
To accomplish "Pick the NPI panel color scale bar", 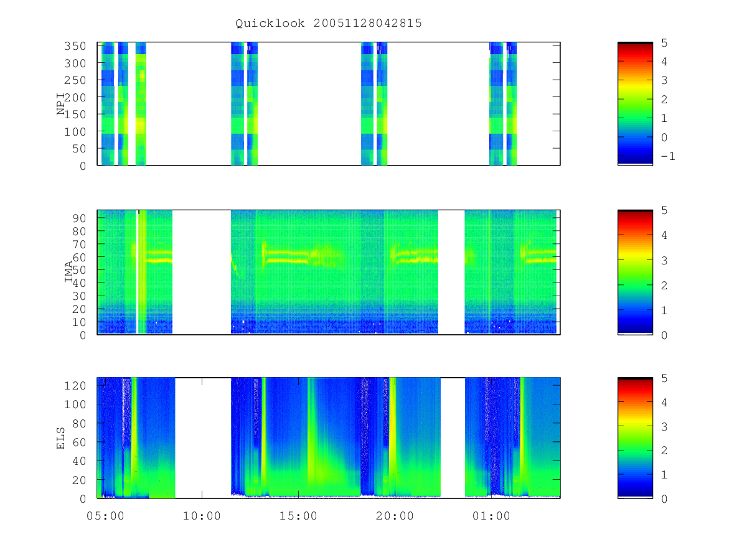I will pyautogui.click(x=635, y=103).
